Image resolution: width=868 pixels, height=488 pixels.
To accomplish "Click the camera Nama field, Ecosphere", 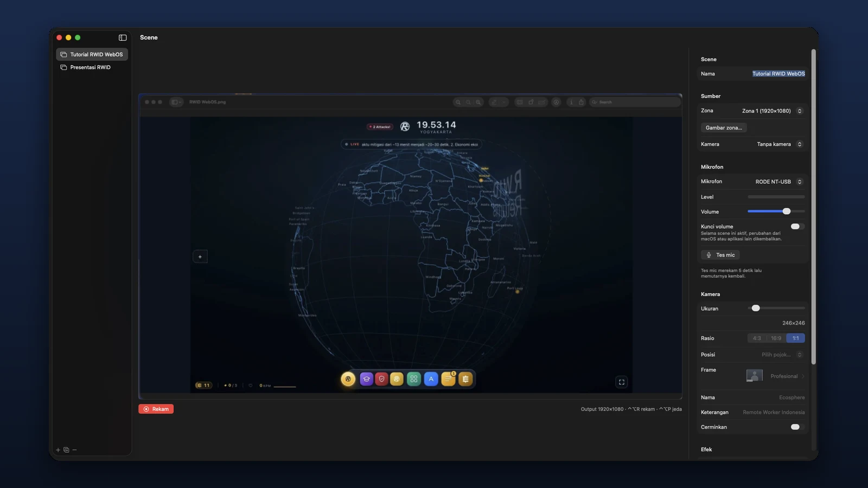I will click(792, 397).
